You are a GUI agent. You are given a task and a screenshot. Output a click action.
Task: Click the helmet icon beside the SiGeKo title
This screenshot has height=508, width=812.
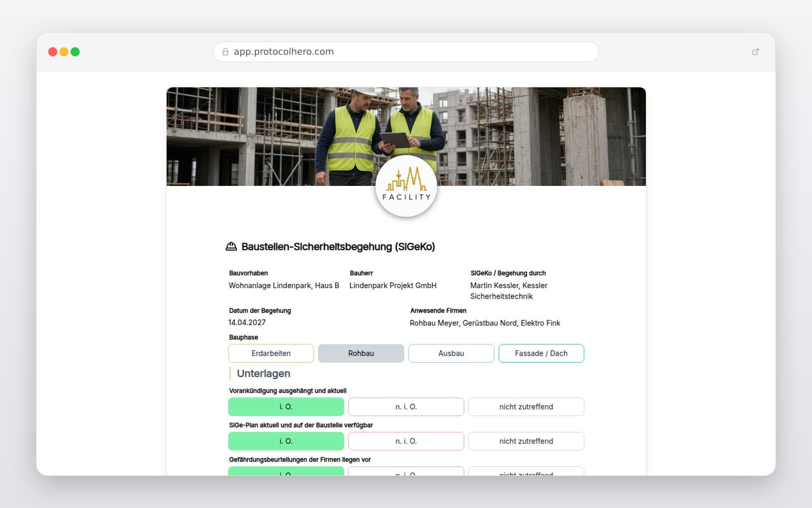pyautogui.click(x=231, y=246)
